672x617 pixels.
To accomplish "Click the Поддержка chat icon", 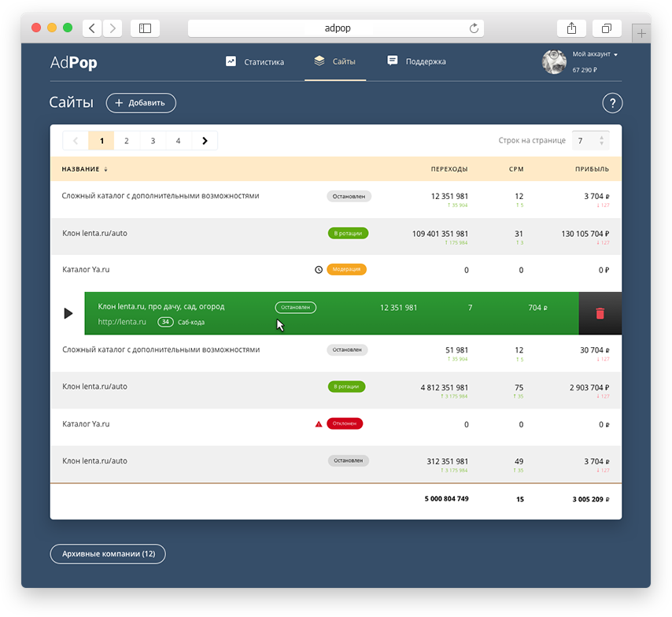I will (393, 61).
